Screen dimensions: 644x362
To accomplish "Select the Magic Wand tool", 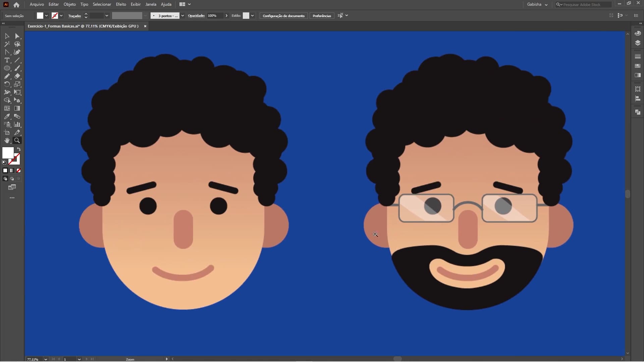I will click(7, 44).
